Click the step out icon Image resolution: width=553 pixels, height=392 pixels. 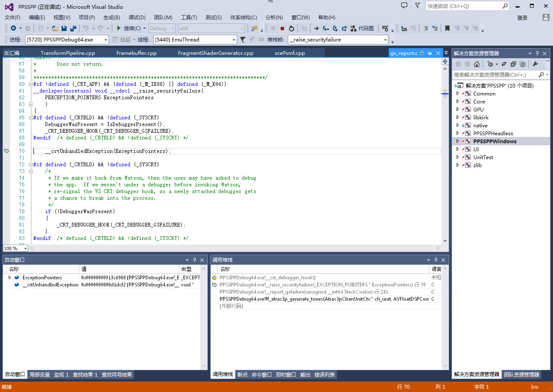[x=344, y=28]
